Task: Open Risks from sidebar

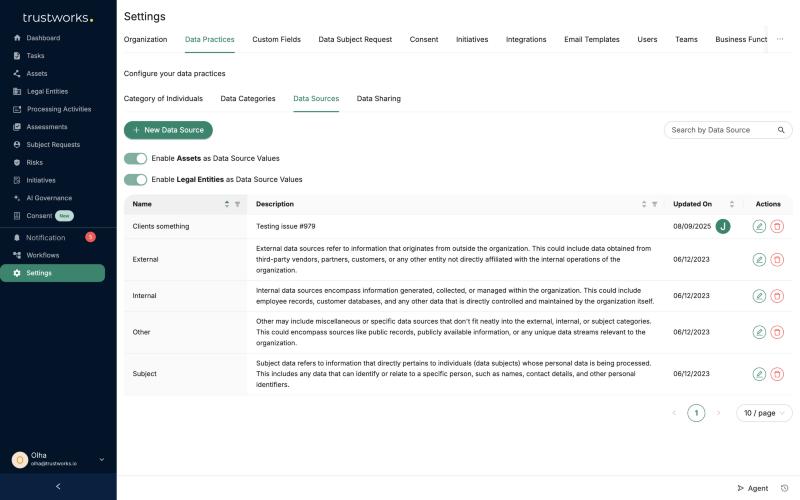Action: click(x=34, y=162)
